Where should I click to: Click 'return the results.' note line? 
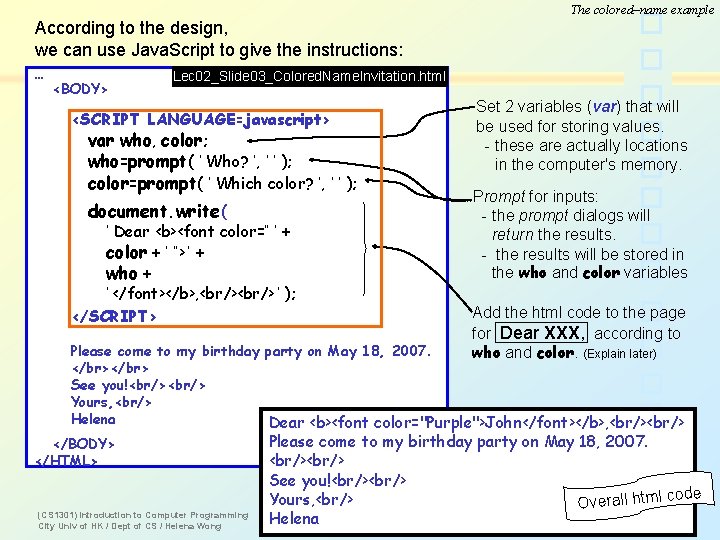pos(553,235)
